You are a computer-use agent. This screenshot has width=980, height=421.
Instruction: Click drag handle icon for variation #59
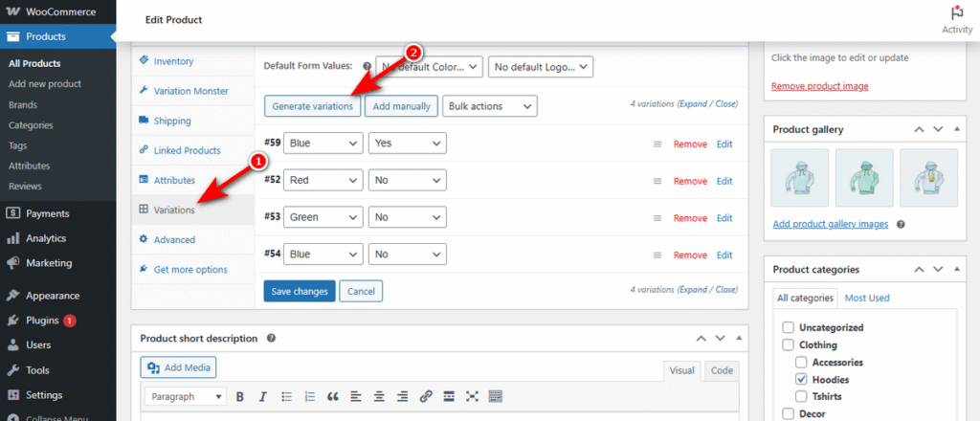point(657,144)
